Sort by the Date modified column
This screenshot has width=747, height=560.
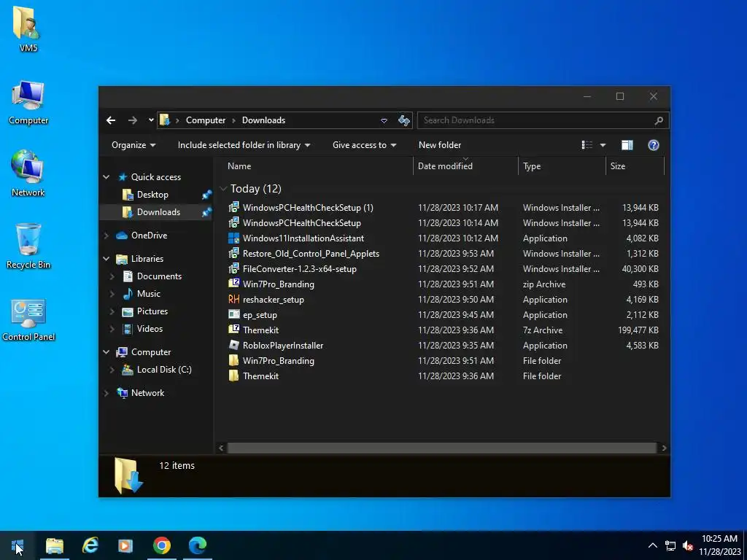pos(445,166)
